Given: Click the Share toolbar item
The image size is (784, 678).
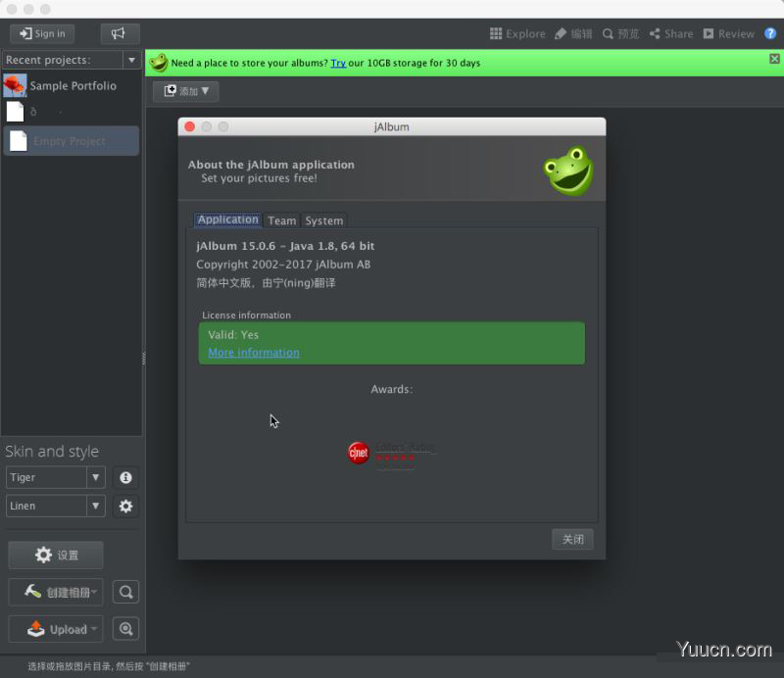Looking at the screenshot, I should tap(671, 33).
